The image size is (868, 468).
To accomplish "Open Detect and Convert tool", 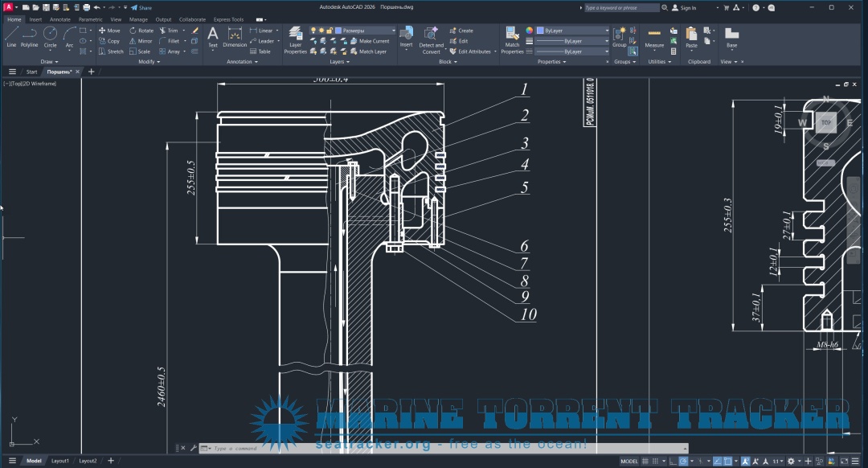I will [432, 40].
